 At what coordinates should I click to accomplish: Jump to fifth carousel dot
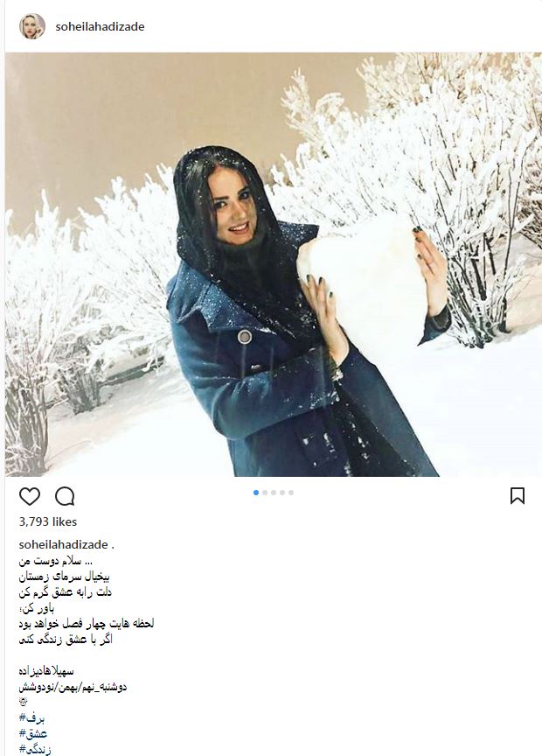(291, 493)
